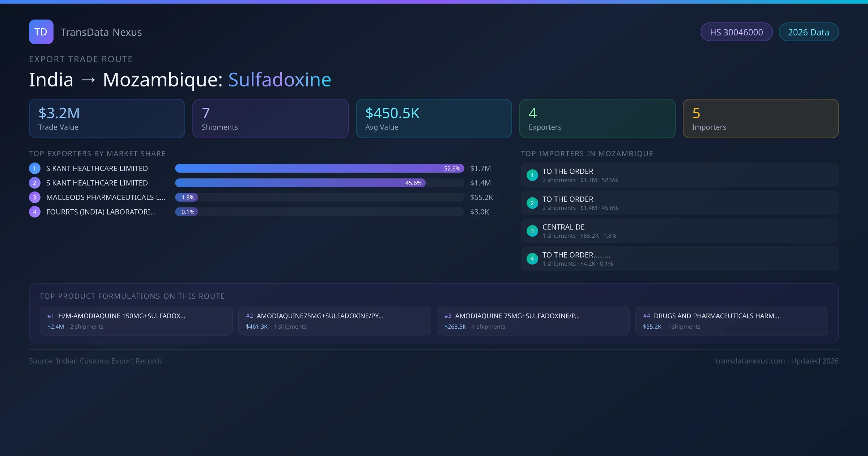Click transdatanexus.com footer link
The image size is (868, 456).
[750, 361]
